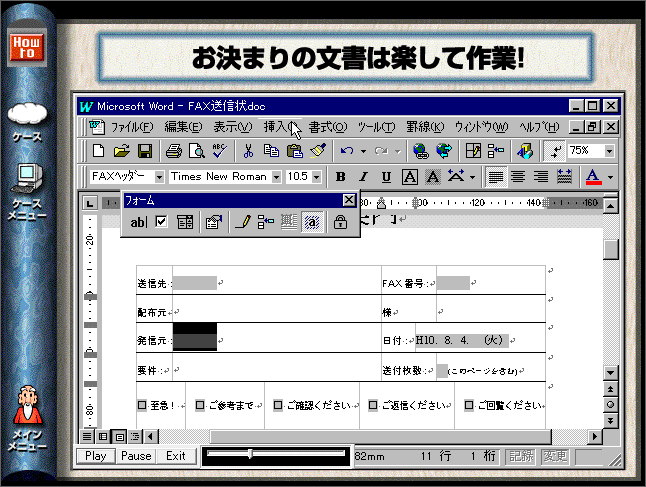The image size is (646, 487).
Task: Click the Play button
Action: point(96,456)
